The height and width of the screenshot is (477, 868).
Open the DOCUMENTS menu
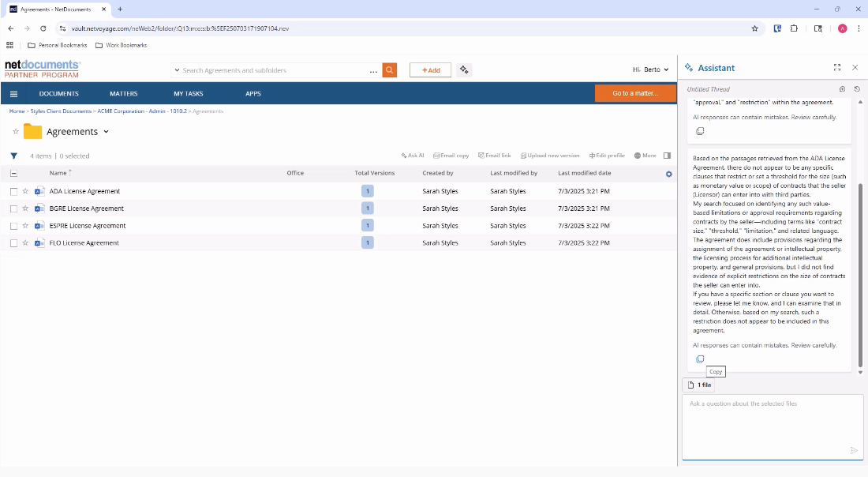[x=58, y=94]
